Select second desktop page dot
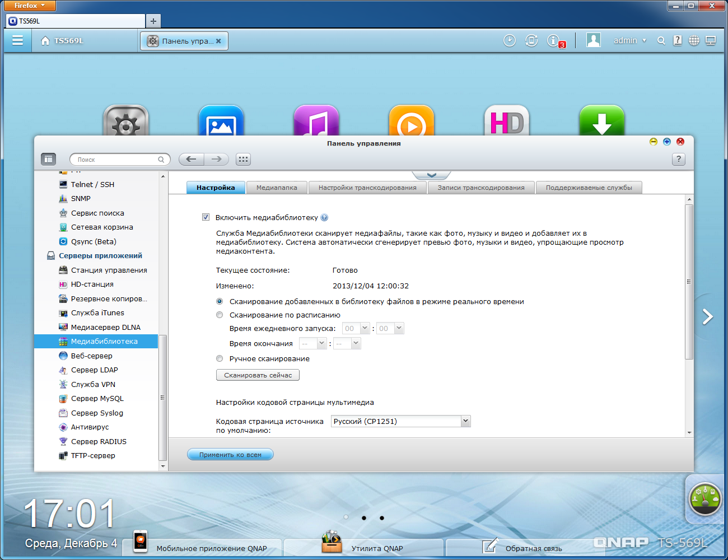Screen dimensions: 728x560 tap(364, 518)
